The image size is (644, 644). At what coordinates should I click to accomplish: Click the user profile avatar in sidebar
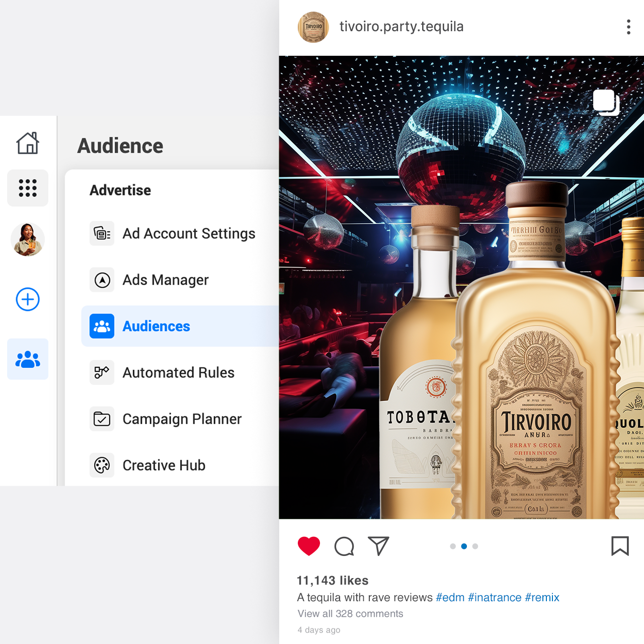[x=28, y=239]
